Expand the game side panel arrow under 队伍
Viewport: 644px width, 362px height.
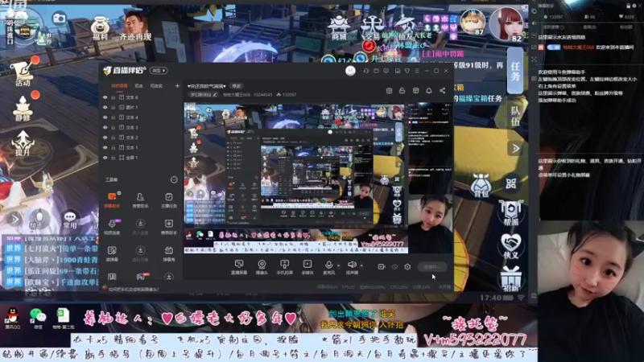coord(515,148)
